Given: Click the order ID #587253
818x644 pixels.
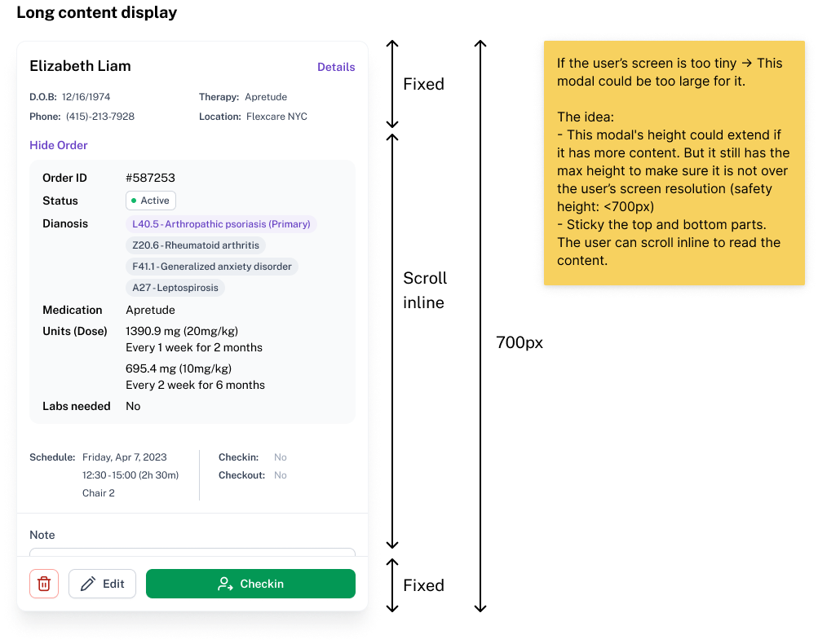Looking at the screenshot, I should pos(150,178).
